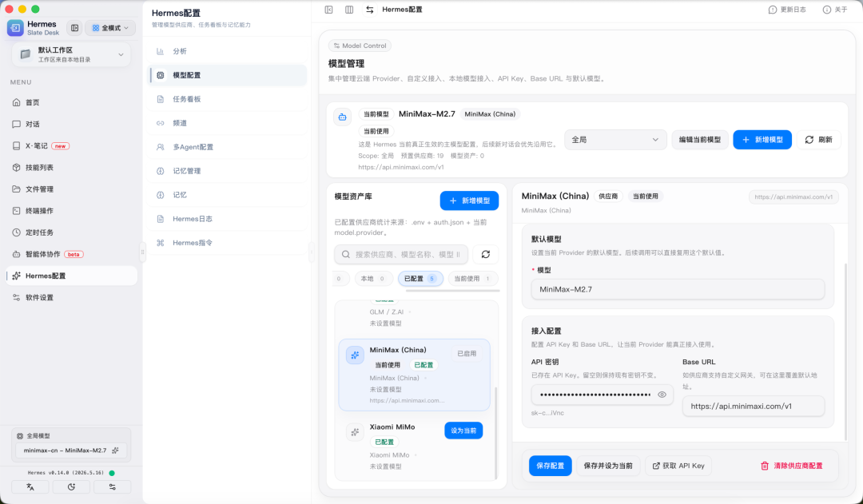Open 获取 API Key link
This screenshot has height=504, width=863.
(x=678, y=466)
